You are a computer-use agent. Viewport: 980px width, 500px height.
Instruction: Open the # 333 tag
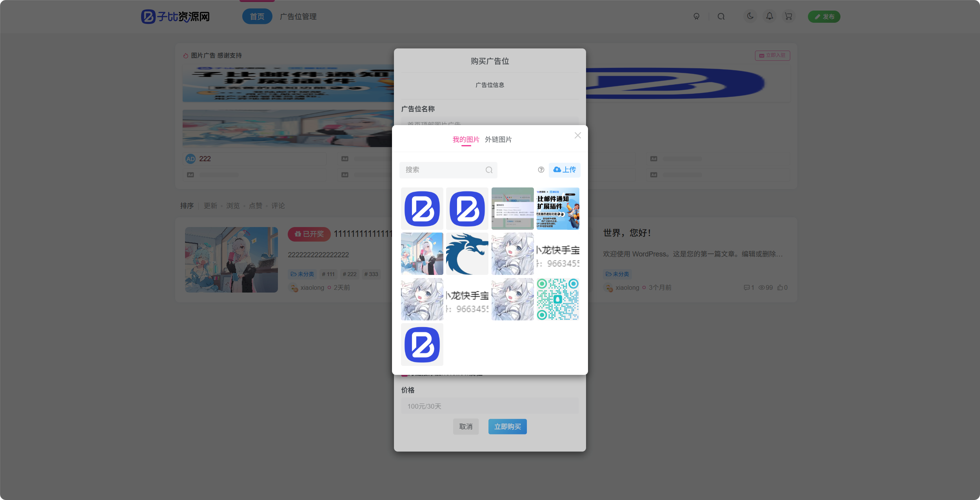point(371,274)
